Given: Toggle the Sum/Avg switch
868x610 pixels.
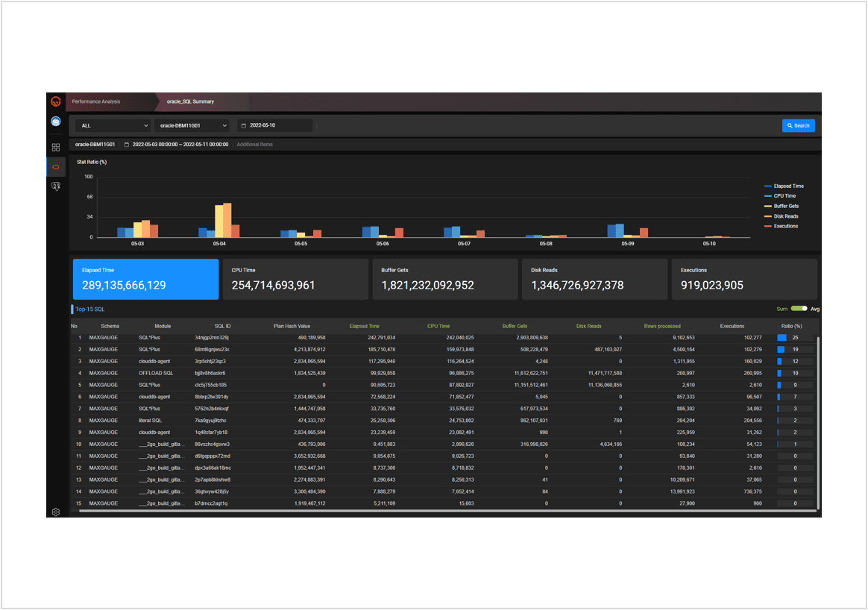Looking at the screenshot, I should click(799, 309).
